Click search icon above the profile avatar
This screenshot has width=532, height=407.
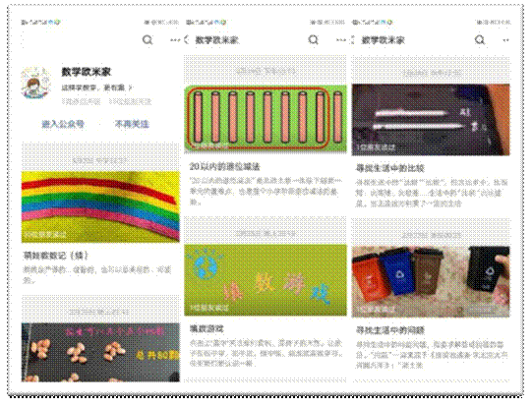pyautogui.click(x=148, y=40)
